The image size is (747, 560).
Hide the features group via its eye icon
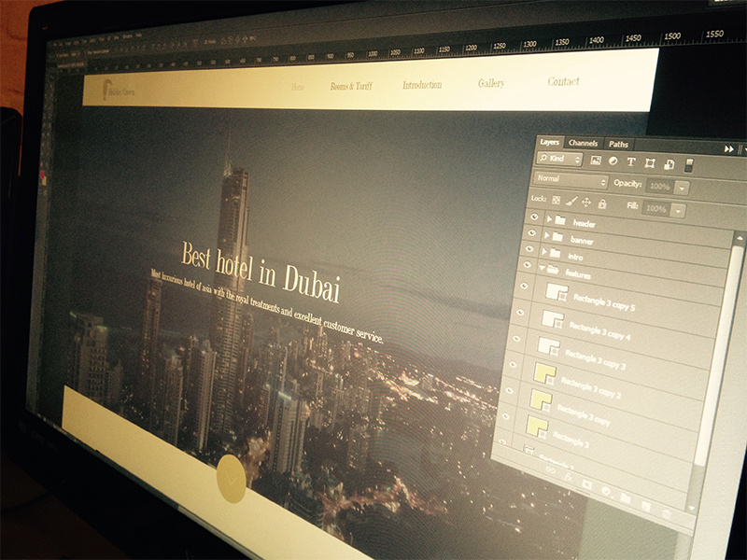528,265
